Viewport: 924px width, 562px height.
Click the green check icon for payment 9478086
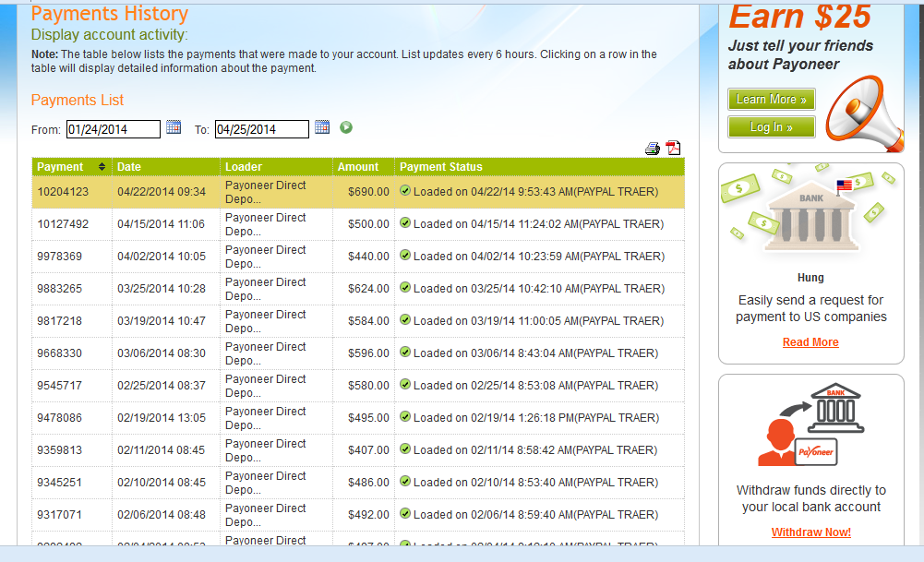tap(405, 416)
